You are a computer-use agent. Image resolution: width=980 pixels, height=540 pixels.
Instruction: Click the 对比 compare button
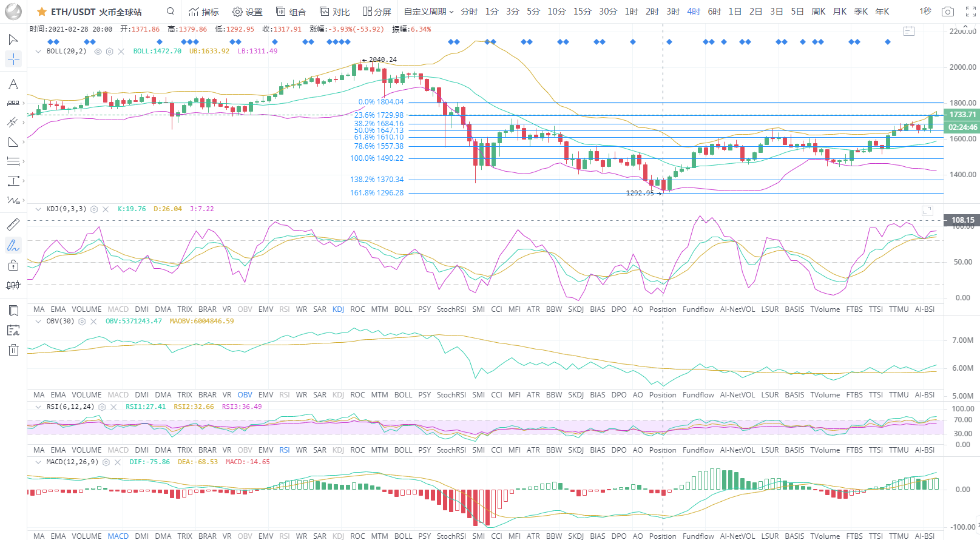(x=335, y=12)
